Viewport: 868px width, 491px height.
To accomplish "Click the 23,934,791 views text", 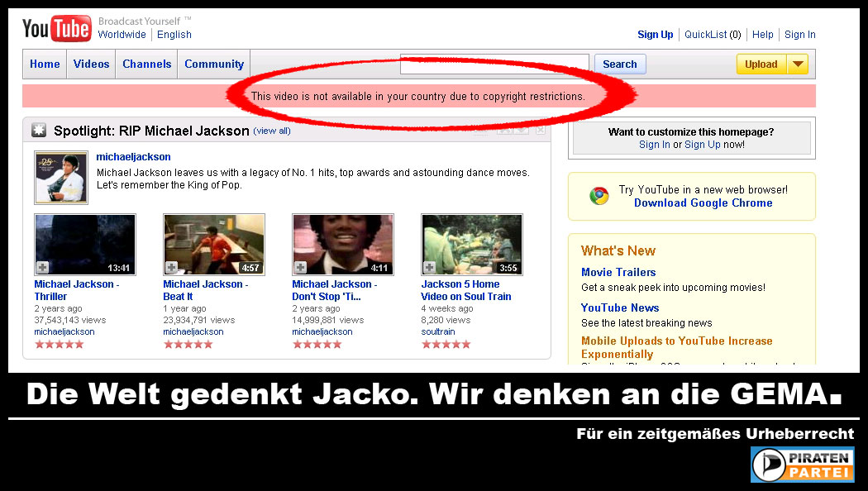I will click(x=198, y=320).
